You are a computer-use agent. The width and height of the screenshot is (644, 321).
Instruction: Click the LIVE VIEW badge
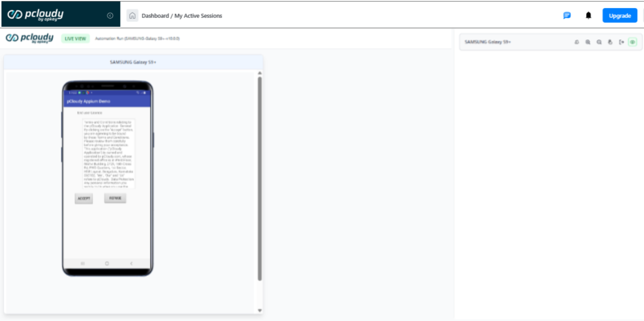point(75,38)
